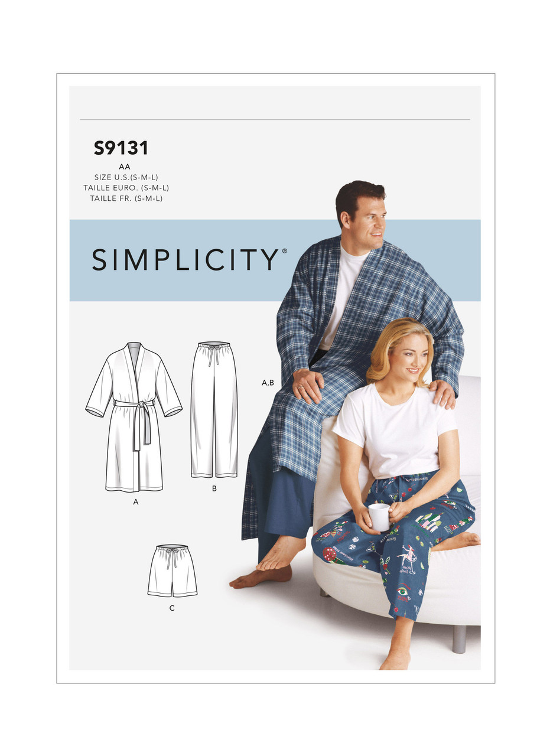
Task: Click the AA size code label
Action: 124,167
